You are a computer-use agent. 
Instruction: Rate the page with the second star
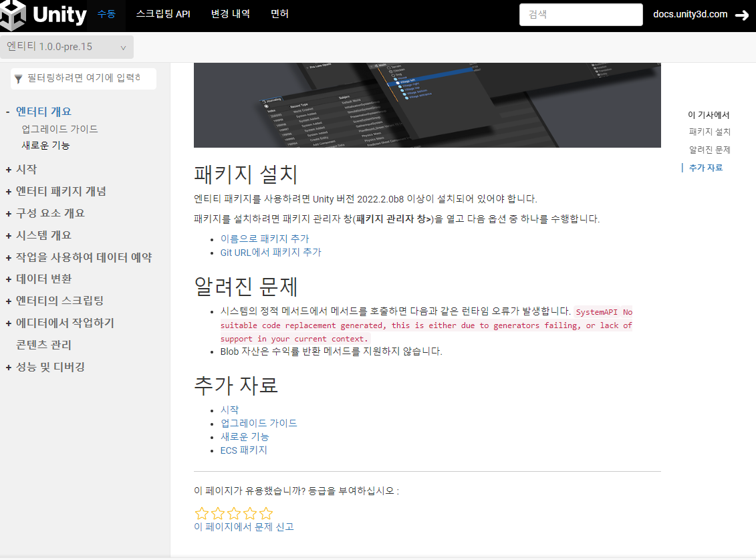218,513
